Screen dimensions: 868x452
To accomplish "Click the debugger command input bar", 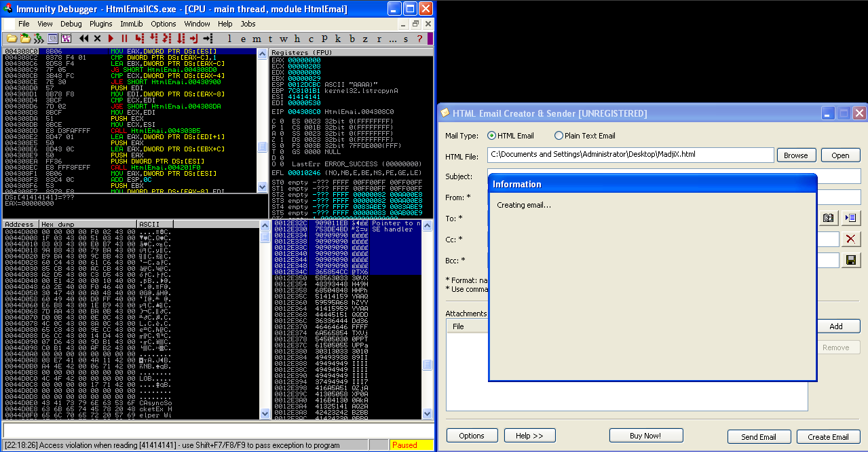I will click(217, 430).
